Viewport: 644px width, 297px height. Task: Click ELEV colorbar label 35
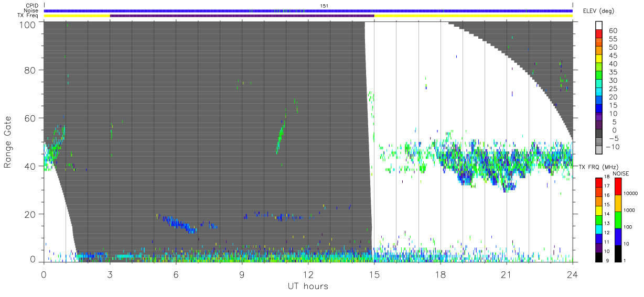(x=612, y=72)
